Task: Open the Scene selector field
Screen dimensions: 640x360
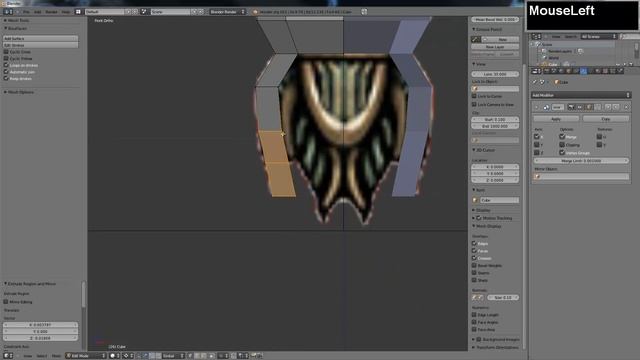Action: (170, 12)
